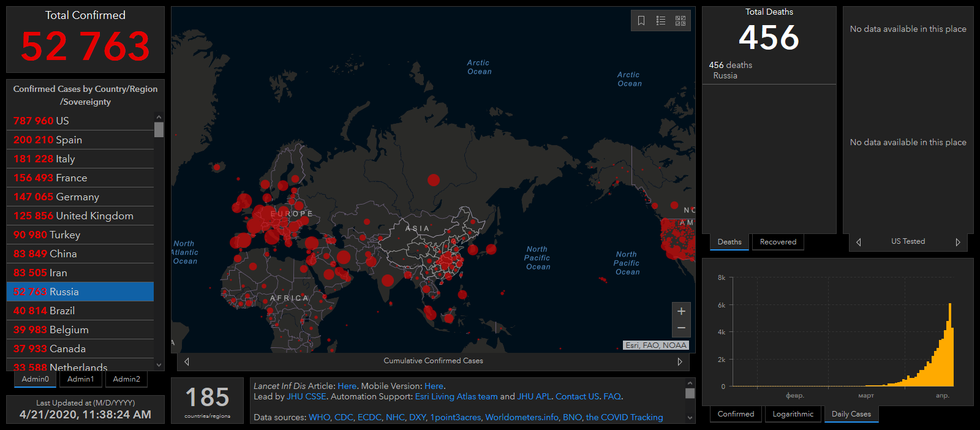Select the Admin1 tab

tap(81, 379)
